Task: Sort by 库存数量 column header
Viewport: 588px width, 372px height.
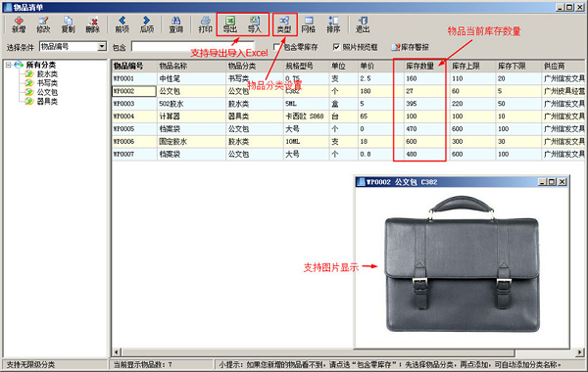Action: pyautogui.click(x=426, y=66)
